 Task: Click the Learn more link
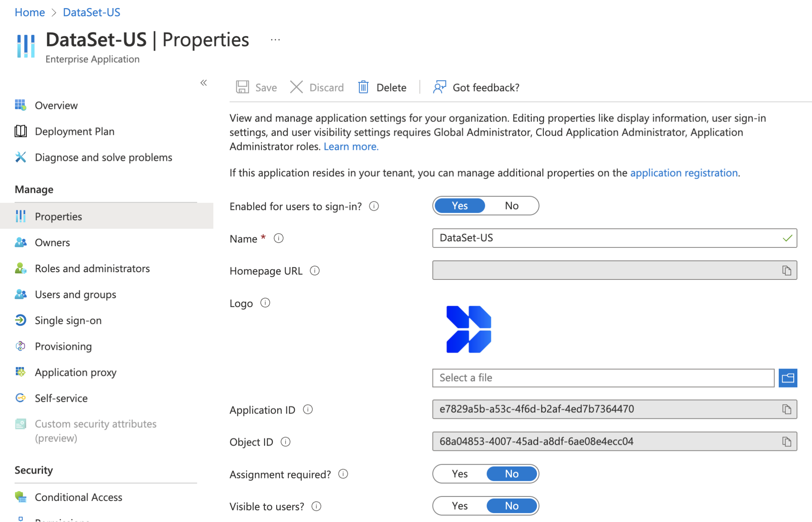(351, 147)
